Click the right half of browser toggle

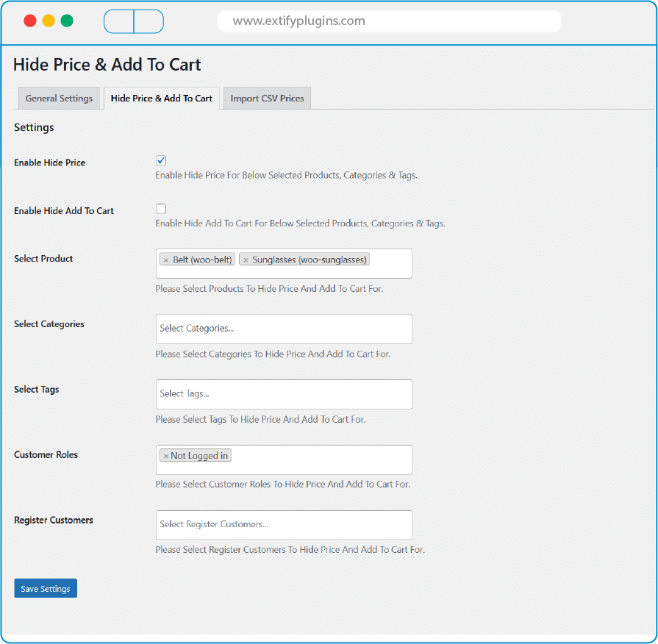149,21
